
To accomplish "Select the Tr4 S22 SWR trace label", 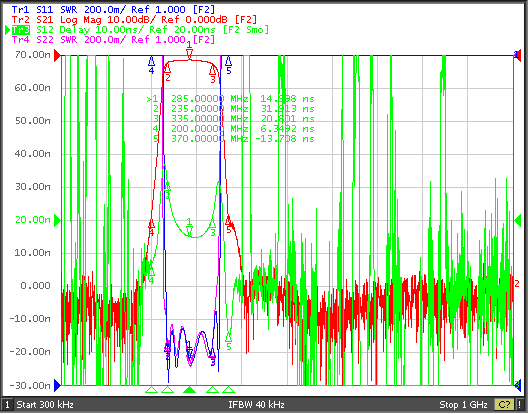I will 113,40.
